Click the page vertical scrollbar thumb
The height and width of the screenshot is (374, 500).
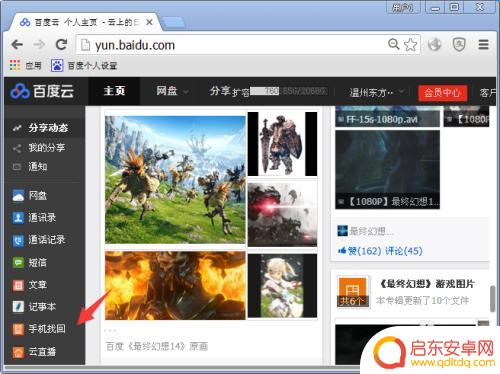(x=493, y=299)
